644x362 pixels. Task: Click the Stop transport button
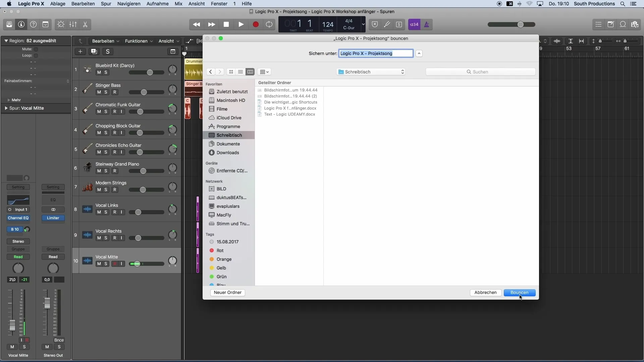coord(226,24)
